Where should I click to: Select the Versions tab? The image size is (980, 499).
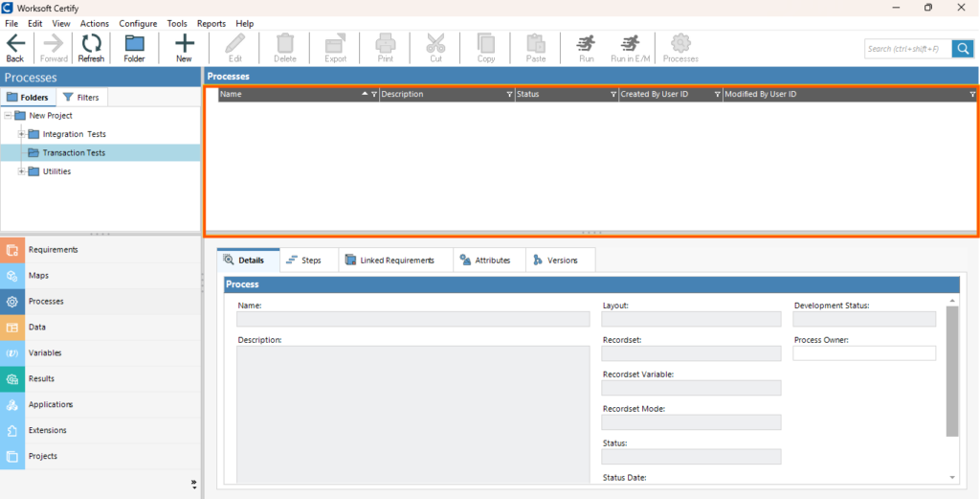coord(560,261)
